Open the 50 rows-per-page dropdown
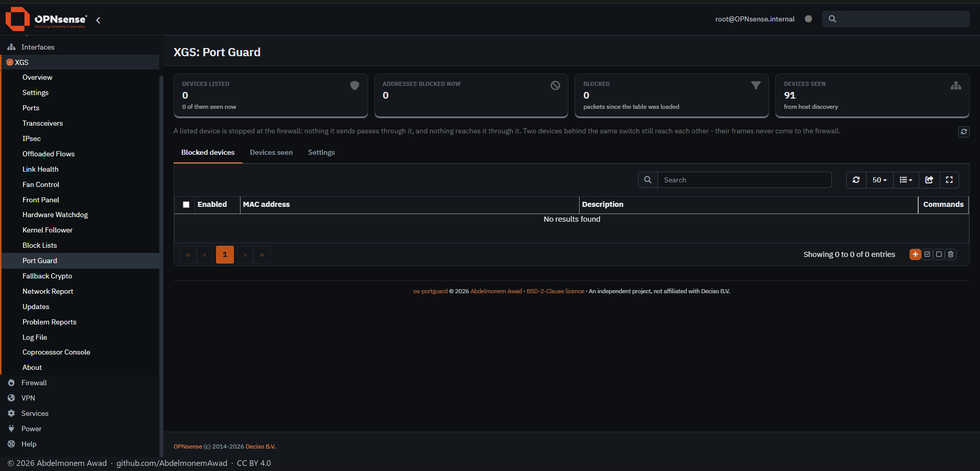This screenshot has height=471, width=980. tap(879, 180)
